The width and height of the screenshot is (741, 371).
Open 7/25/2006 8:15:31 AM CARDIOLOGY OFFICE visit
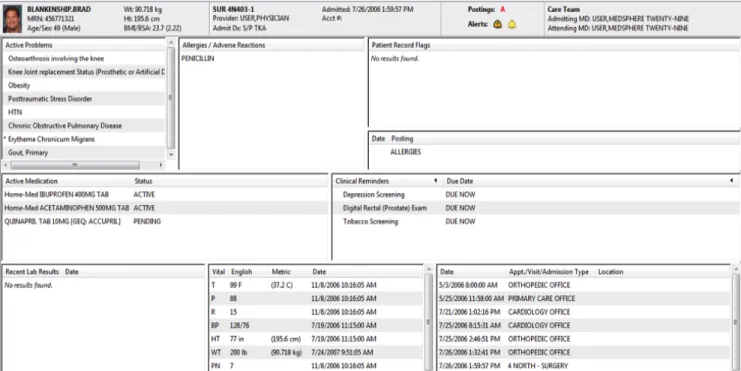click(584, 326)
